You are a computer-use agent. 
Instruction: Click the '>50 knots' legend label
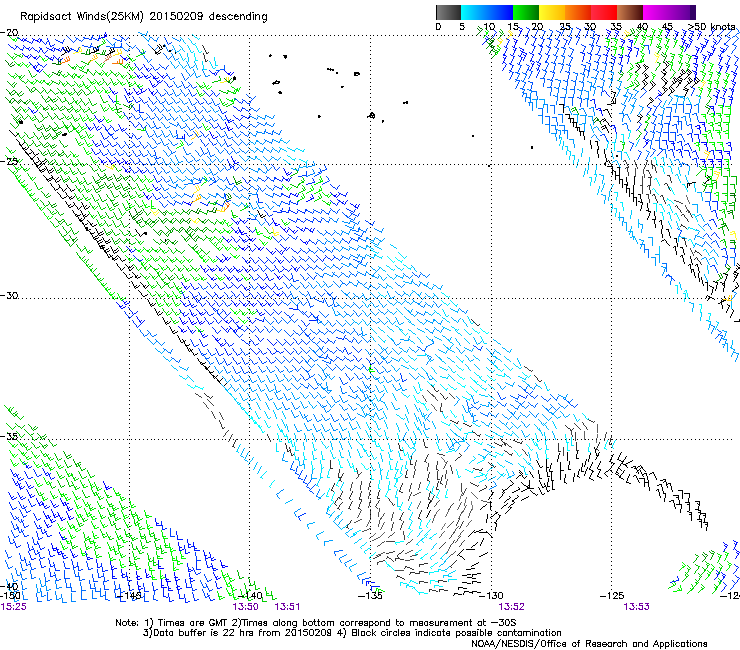tap(712, 27)
